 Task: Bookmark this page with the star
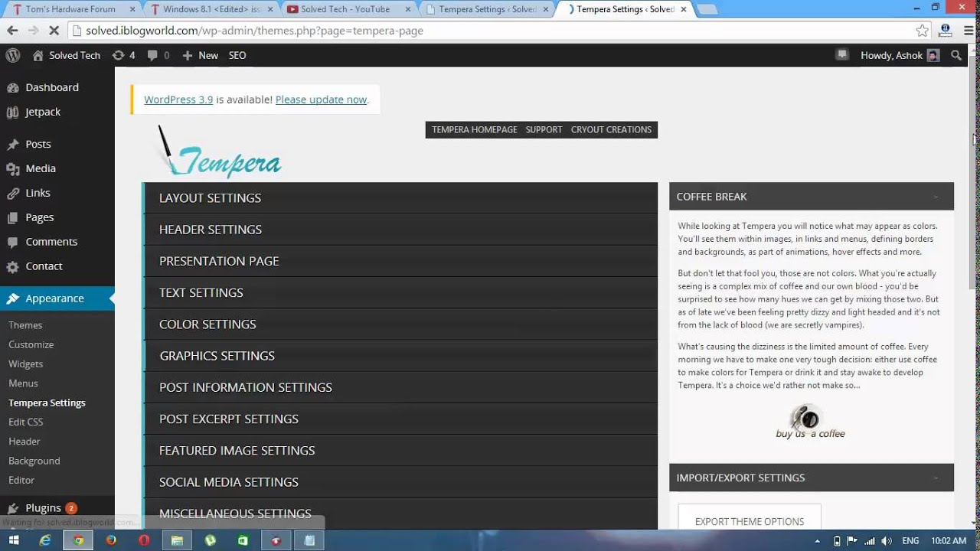[x=922, y=31]
